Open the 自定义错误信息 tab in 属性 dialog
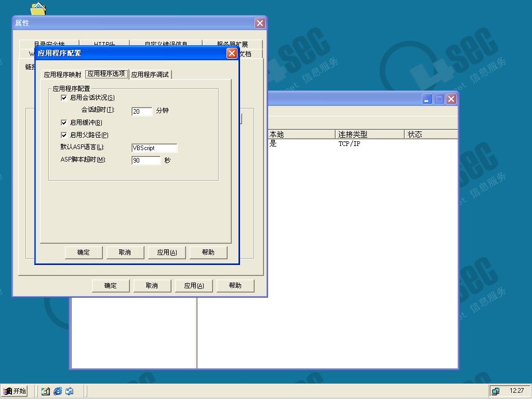The height and width of the screenshot is (399, 532). pyautogui.click(x=166, y=44)
